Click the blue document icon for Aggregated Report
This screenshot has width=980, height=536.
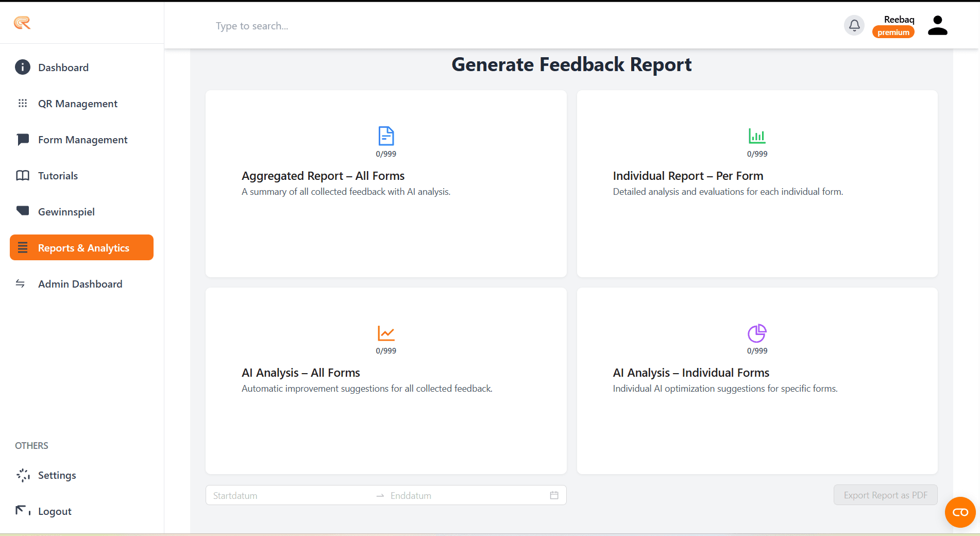click(386, 136)
